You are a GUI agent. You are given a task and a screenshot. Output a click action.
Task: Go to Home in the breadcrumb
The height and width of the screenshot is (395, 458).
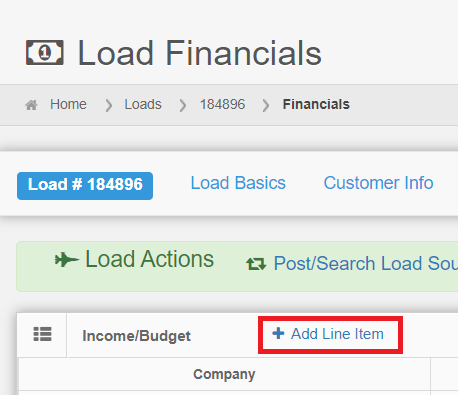(68, 104)
